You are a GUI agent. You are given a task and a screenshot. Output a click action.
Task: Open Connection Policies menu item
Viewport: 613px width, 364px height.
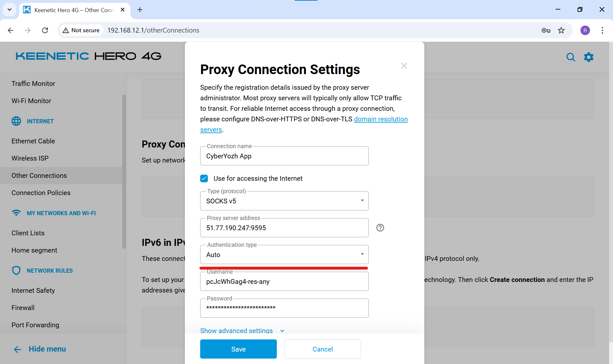pyautogui.click(x=41, y=193)
